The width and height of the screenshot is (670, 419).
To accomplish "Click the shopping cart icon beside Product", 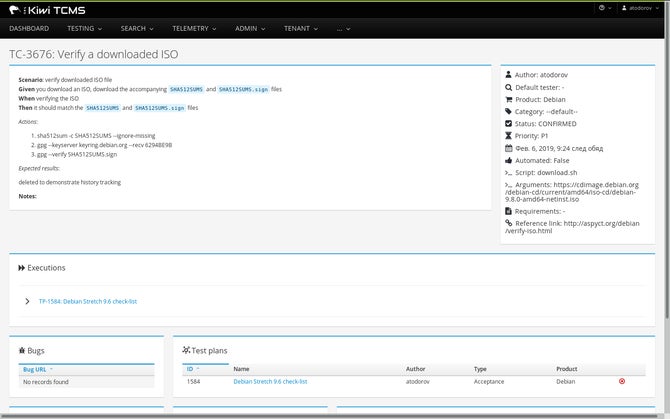I will click(508, 99).
